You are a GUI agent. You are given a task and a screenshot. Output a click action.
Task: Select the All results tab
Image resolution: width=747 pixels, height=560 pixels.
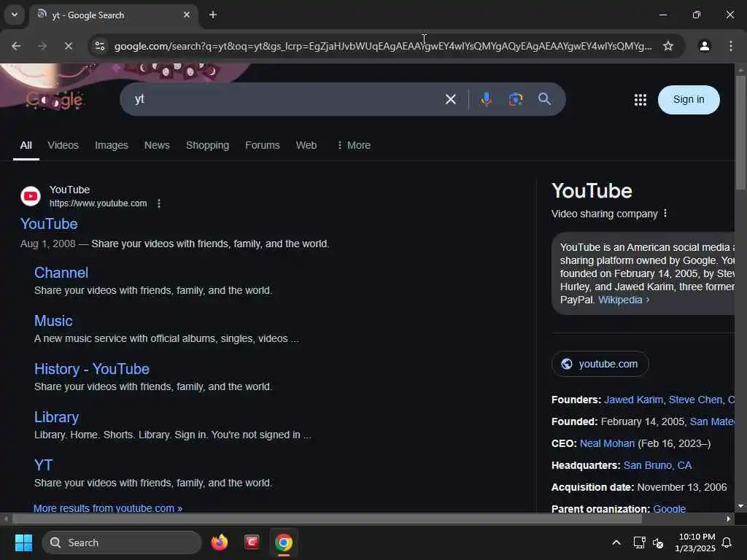click(x=26, y=145)
